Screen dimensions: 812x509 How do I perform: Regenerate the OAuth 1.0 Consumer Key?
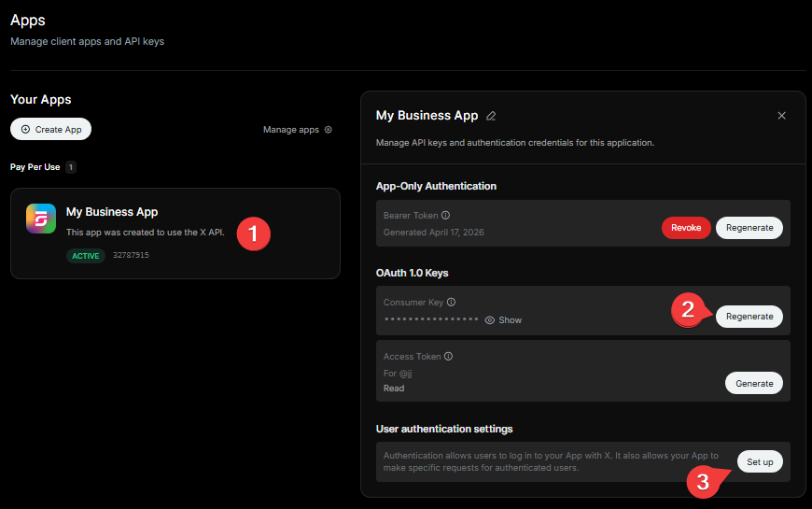click(x=749, y=317)
